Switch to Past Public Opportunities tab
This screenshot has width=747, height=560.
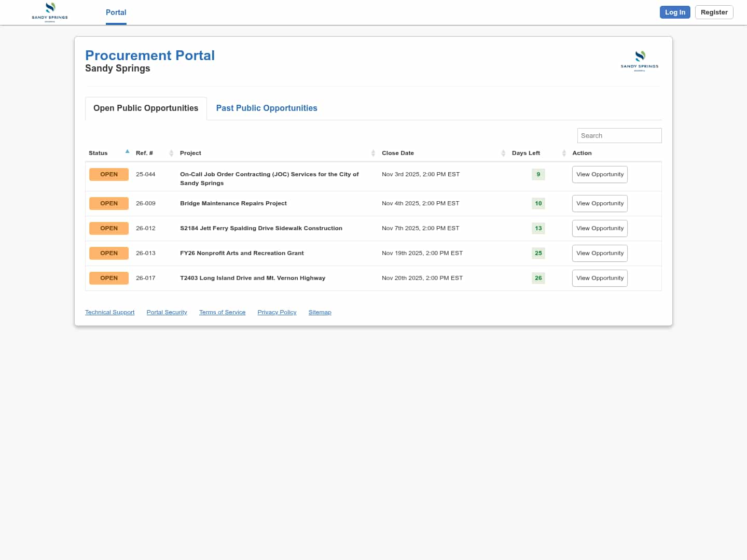[267, 108]
